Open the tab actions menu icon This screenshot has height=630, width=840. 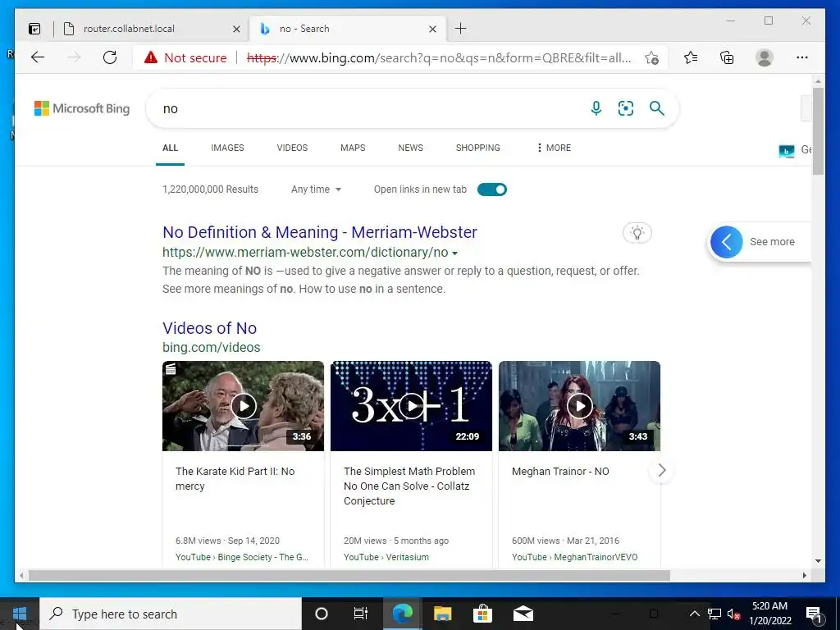[34, 29]
